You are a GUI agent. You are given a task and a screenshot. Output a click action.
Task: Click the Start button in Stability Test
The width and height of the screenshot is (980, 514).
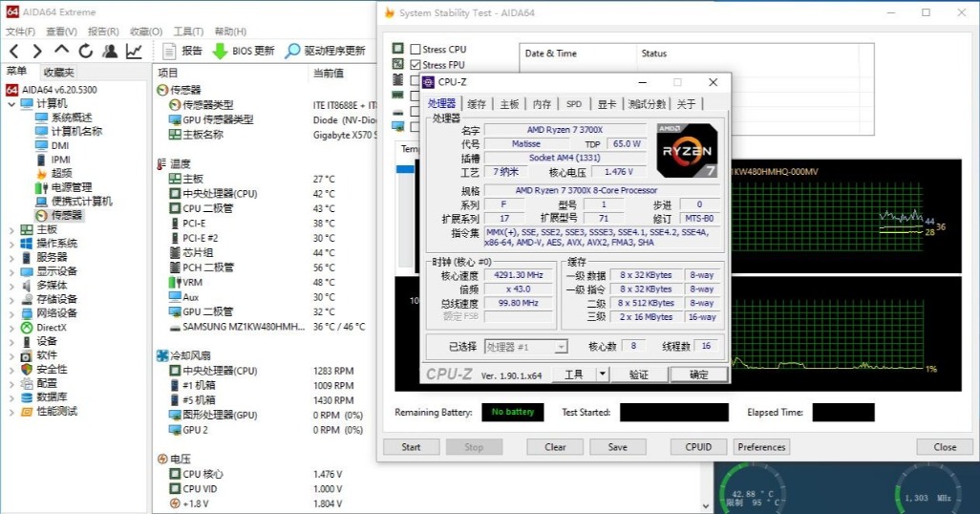coord(412,447)
